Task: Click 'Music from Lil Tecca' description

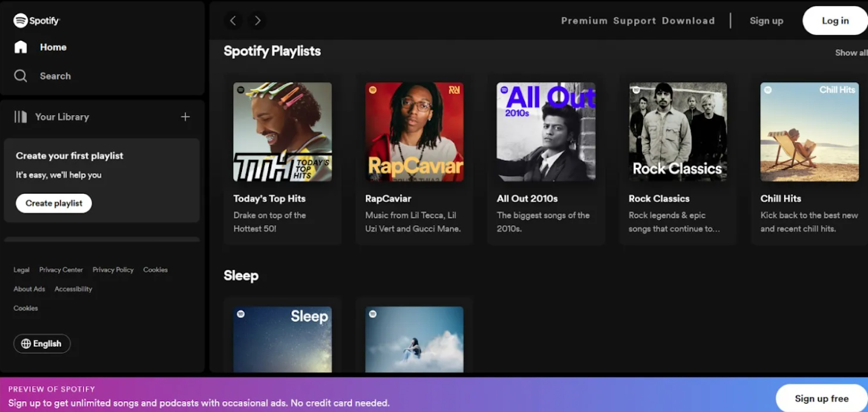Action: tap(413, 222)
